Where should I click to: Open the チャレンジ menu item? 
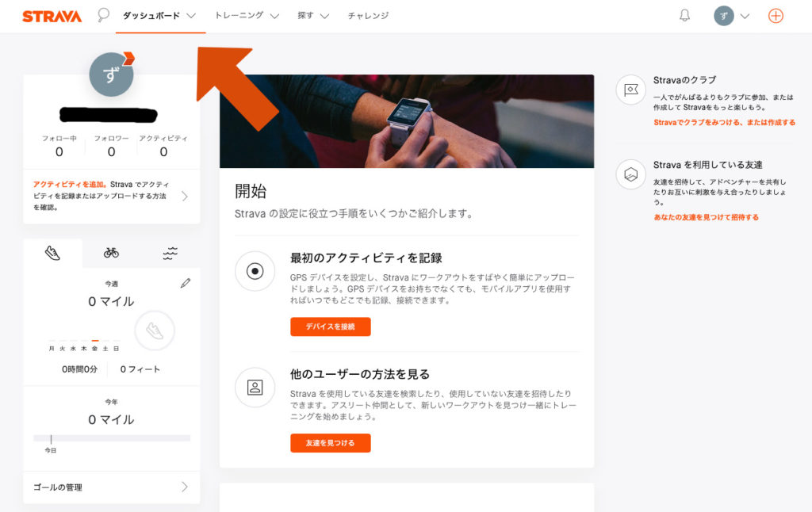point(367,14)
